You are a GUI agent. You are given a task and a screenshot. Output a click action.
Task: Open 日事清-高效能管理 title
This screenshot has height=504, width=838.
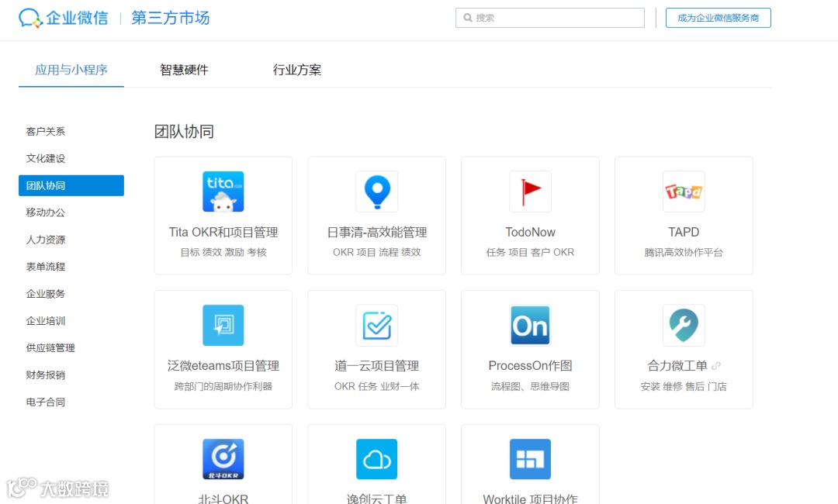377,233
